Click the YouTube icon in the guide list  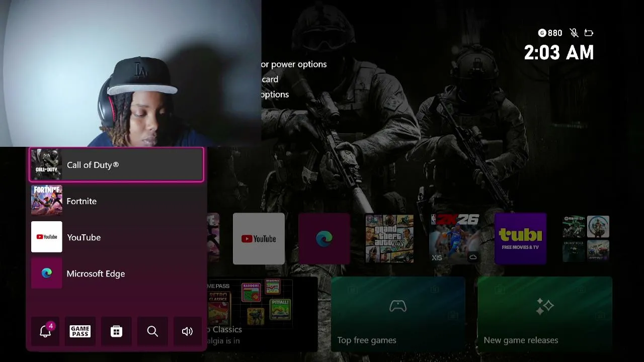[47, 237]
